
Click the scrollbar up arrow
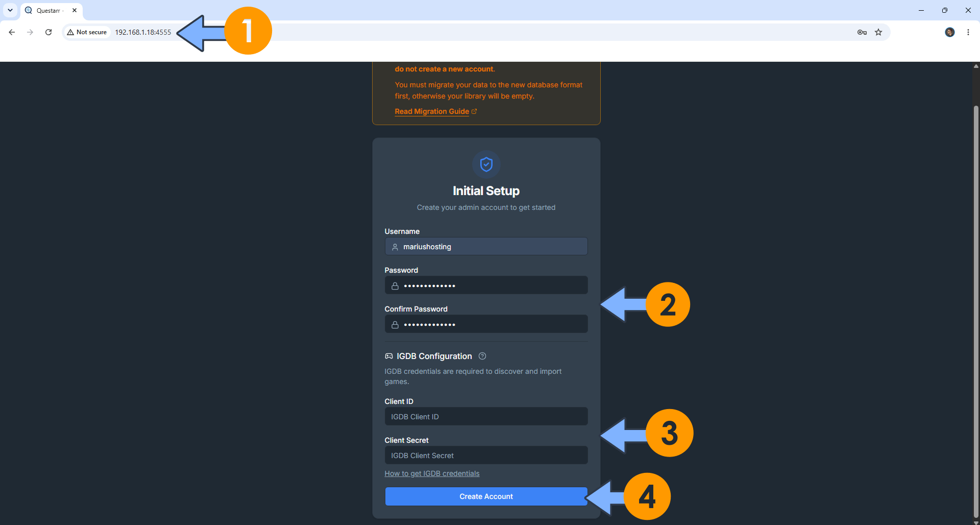coord(976,66)
